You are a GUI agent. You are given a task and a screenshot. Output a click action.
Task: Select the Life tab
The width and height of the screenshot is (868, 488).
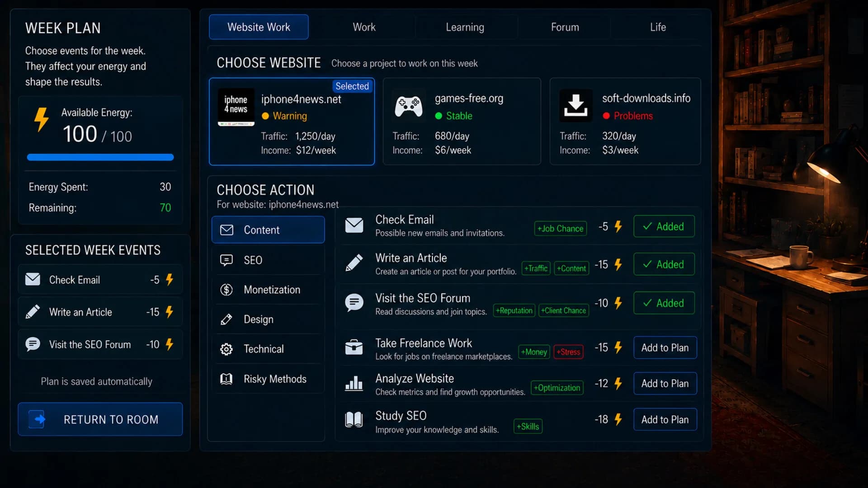coord(658,27)
